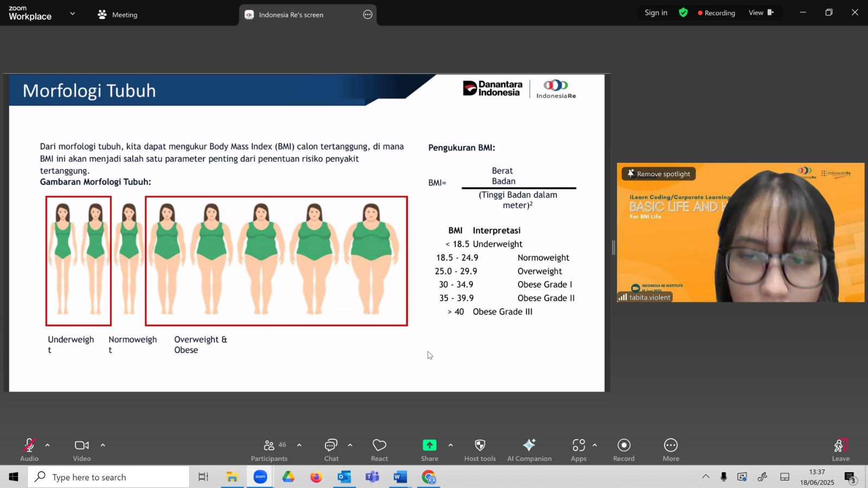Open the Chat panel icon

[331, 445]
